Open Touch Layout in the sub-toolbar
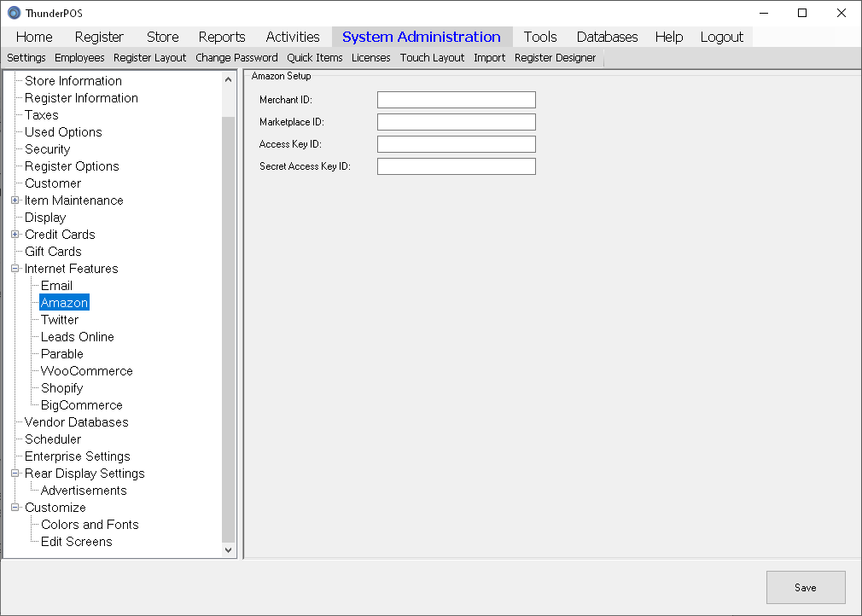This screenshot has width=862, height=616. tap(432, 58)
